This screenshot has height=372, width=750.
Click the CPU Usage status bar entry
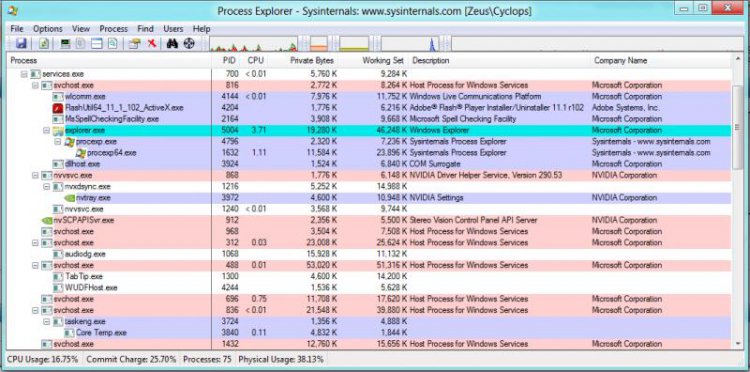[43, 359]
